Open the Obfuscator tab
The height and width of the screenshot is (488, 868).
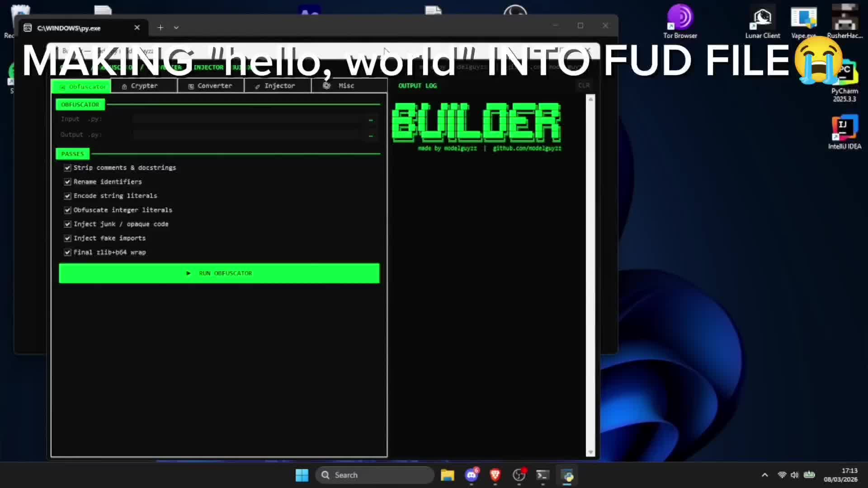tap(81, 86)
